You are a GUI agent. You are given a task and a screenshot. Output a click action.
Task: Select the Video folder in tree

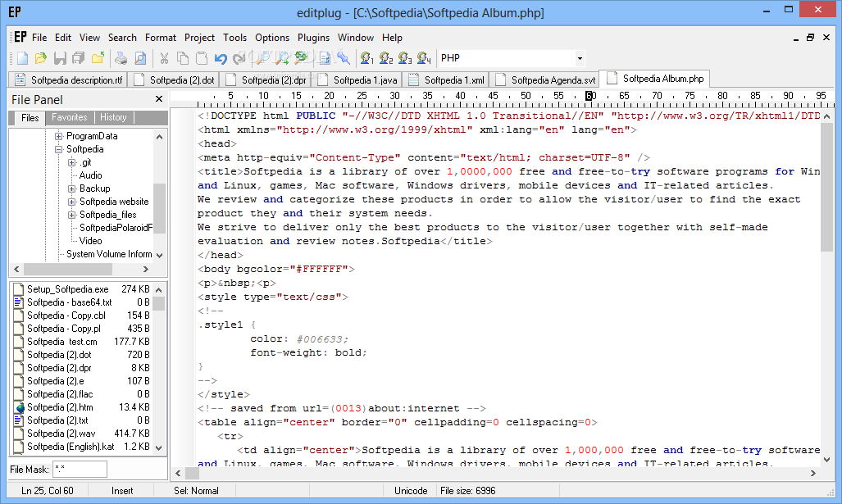tap(90, 241)
